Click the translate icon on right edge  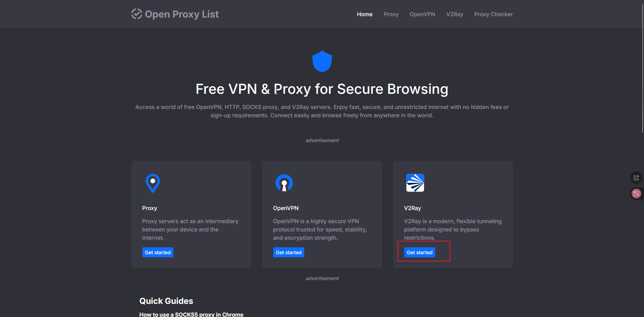tap(636, 194)
